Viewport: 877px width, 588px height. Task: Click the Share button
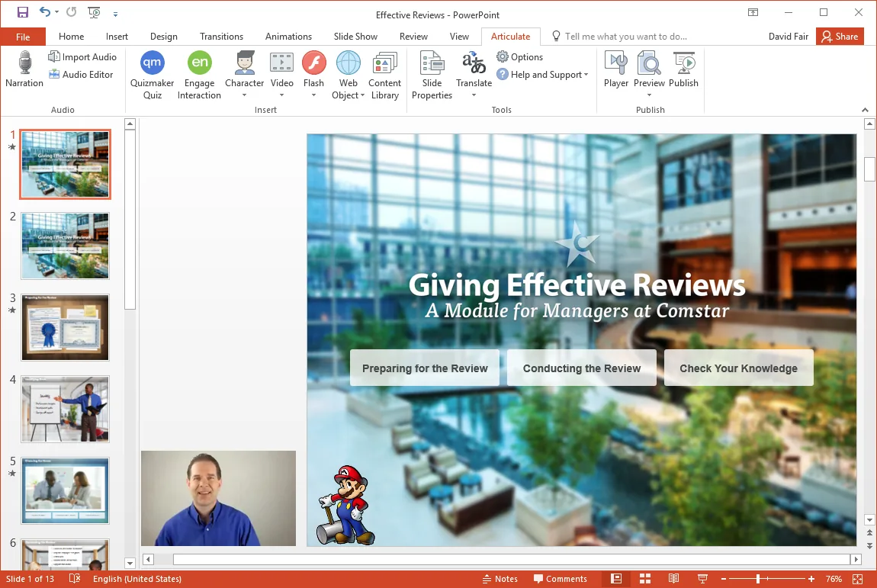point(840,37)
